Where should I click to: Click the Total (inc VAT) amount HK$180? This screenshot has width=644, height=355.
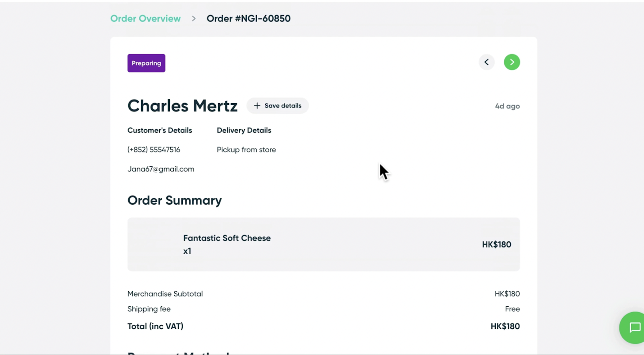(505, 326)
